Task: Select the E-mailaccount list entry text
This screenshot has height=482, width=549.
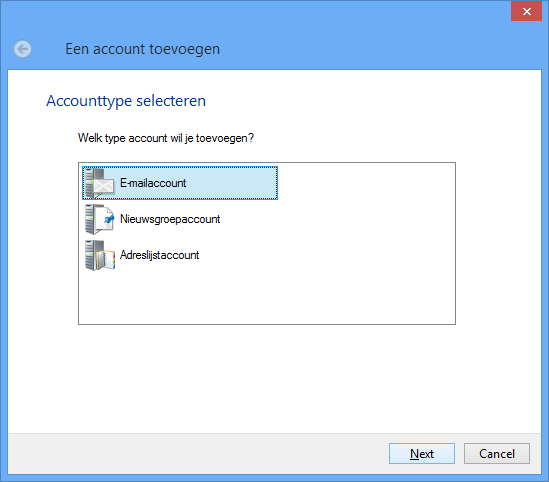Action: tap(153, 183)
